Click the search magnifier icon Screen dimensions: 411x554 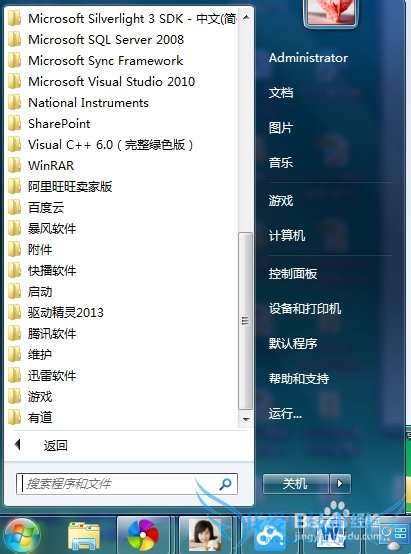tap(225, 484)
